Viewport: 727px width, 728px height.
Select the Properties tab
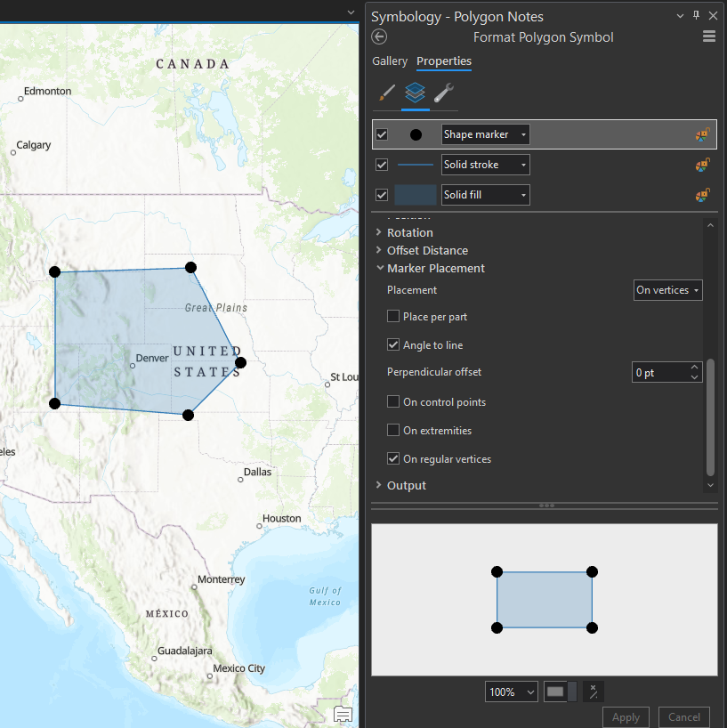click(x=443, y=61)
